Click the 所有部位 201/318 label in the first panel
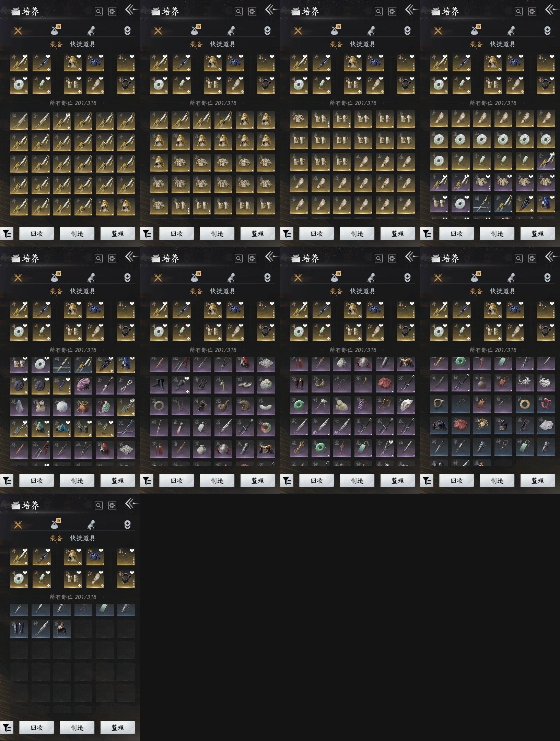 73,103
